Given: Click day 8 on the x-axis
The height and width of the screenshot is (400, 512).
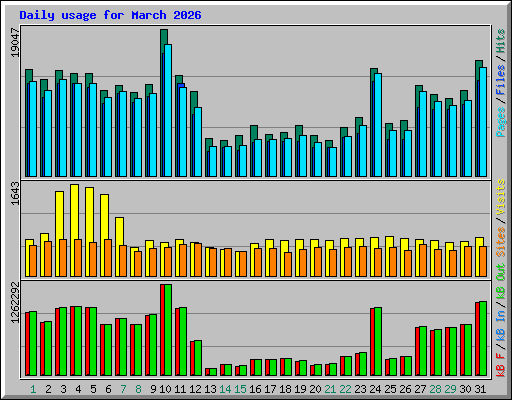Looking at the screenshot, I should [138, 389].
